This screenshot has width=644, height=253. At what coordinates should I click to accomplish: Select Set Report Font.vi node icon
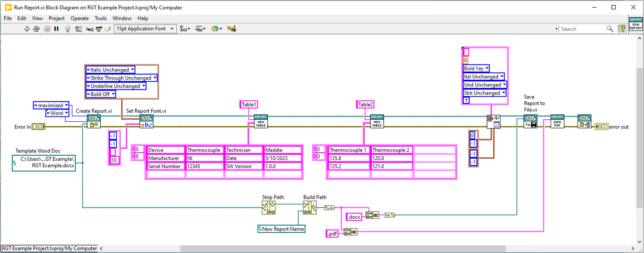click(146, 122)
